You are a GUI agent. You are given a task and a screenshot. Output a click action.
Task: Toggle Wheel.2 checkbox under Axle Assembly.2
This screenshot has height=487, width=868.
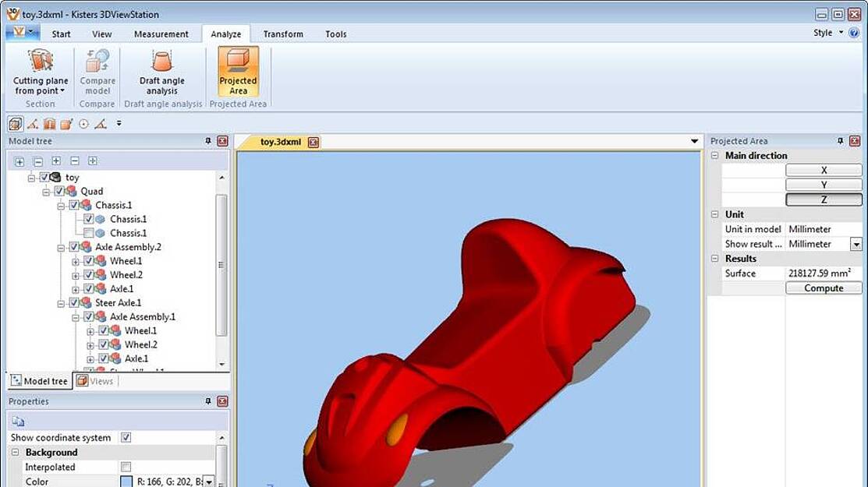point(89,275)
